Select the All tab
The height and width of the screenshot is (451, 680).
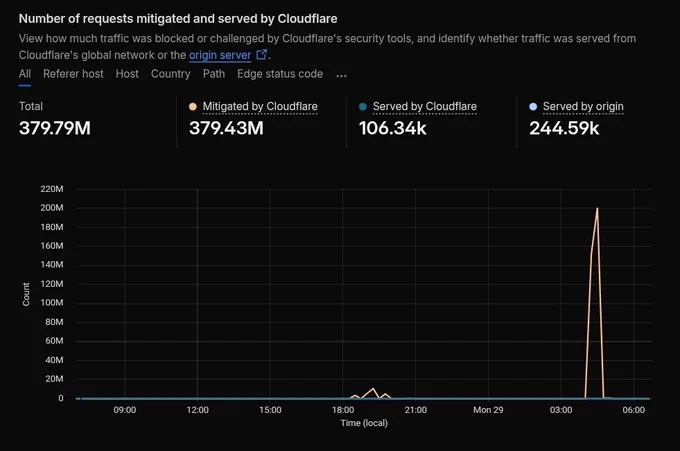(x=25, y=74)
